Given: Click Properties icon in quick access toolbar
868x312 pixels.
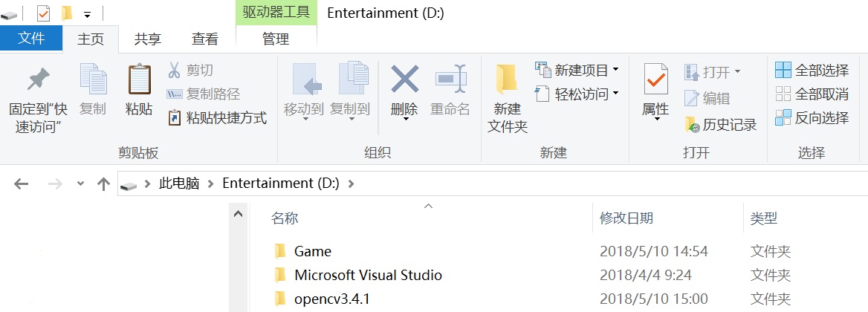Looking at the screenshot, I should (43, 13).
